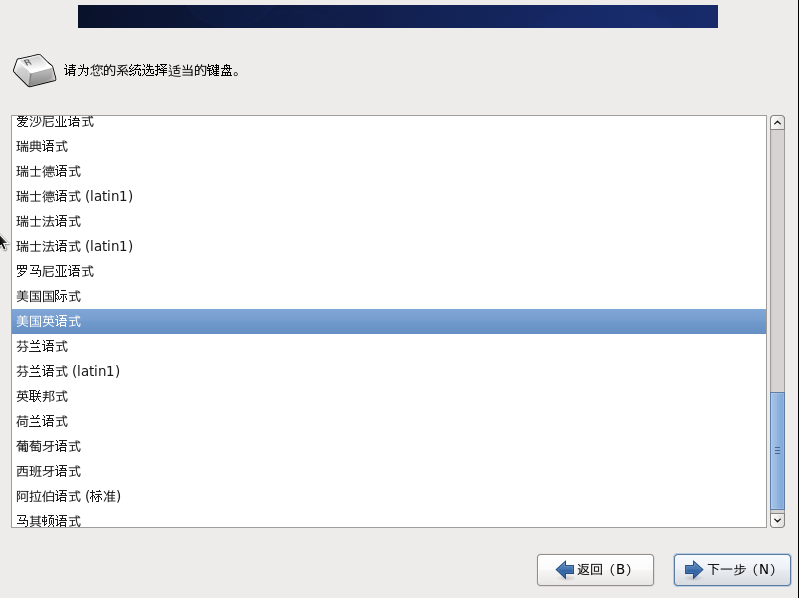Click the scrollbar track above the thumb
The image size is (799, 598).
[777, 261]
